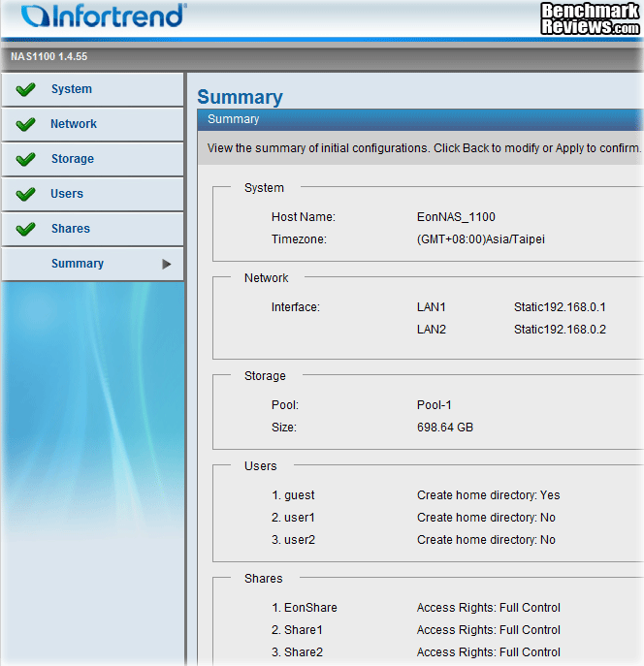Click the blue Summary panel header bar
644x666 pixels.
pyautogui.click(x=420, y=119)
